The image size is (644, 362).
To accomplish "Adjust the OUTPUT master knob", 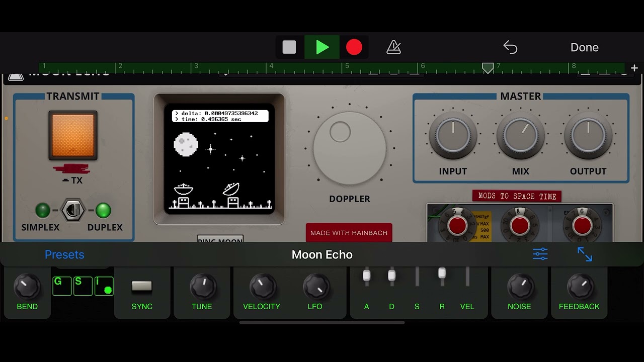I will coord(588,136).
